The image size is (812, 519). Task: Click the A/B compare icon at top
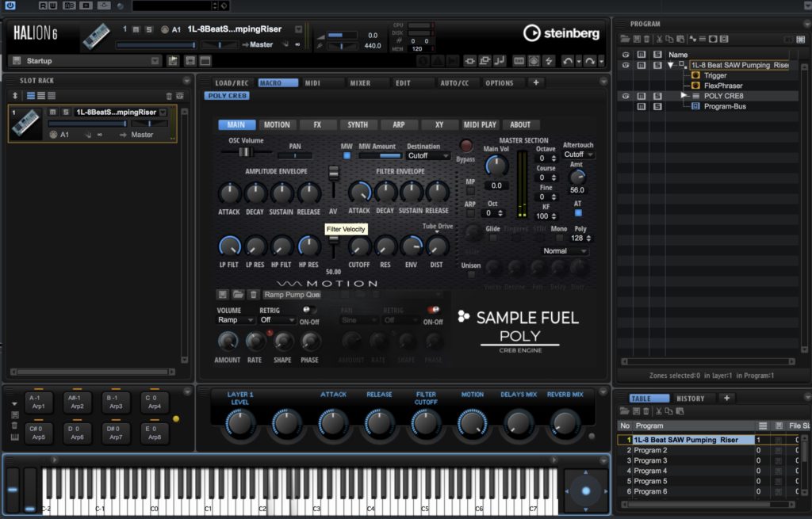(69, 6)
